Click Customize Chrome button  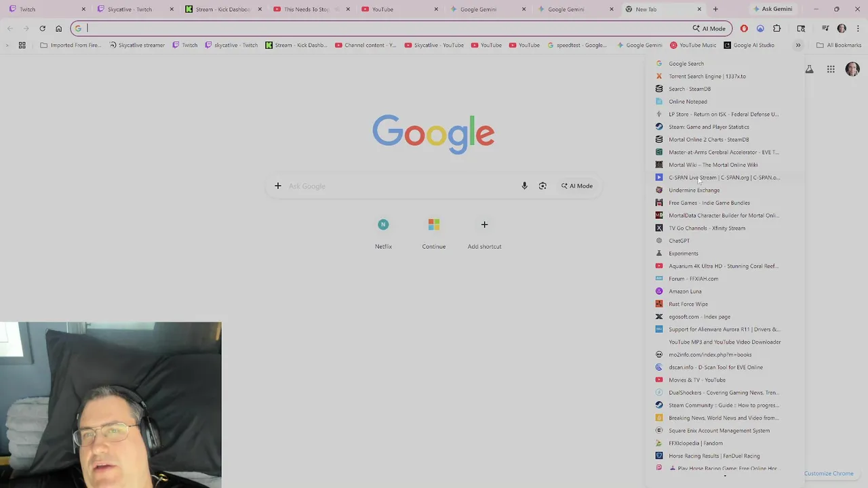coord(829,474)
